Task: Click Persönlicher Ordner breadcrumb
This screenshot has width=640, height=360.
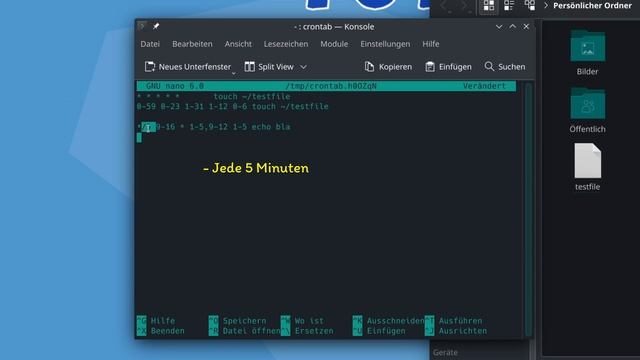Action: coord(592,6)
